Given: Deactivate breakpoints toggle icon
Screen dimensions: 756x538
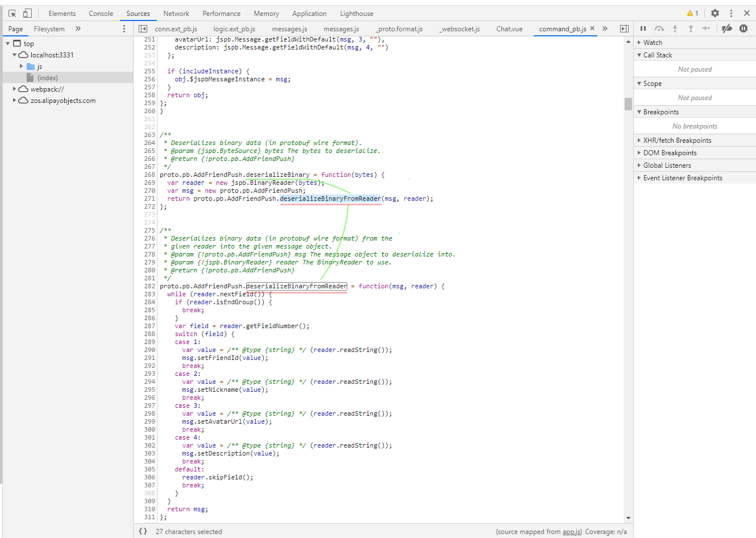Looking at the screenshot, I should pos(727,28).
